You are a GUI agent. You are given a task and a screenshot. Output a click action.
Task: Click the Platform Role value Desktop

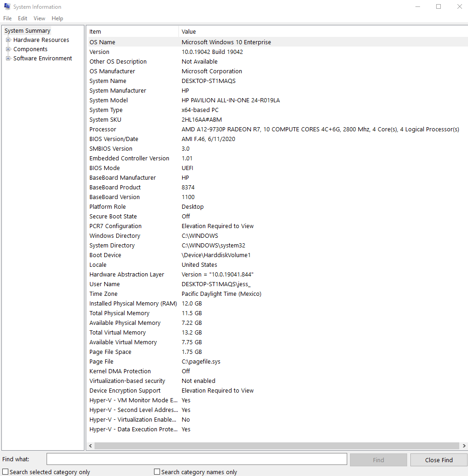[x=193, y=207]
